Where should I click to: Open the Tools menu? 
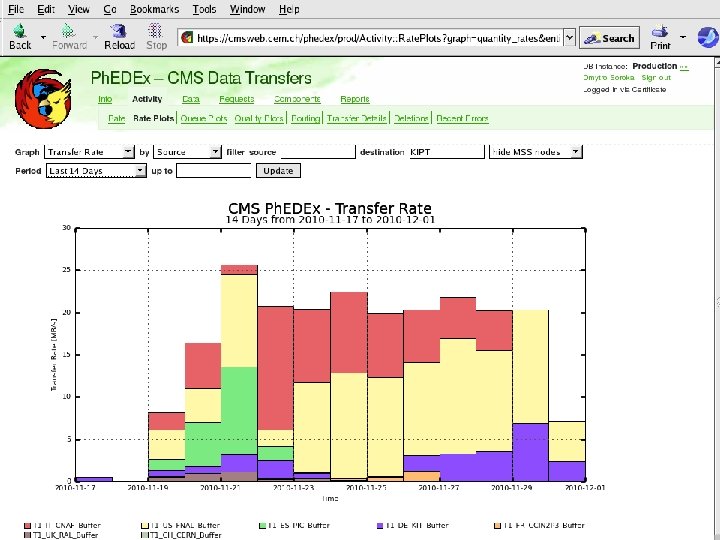click(204, 9)
